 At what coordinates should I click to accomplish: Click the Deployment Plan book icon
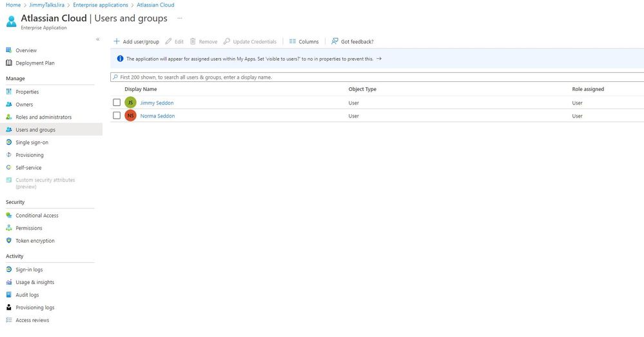(8, 63)
